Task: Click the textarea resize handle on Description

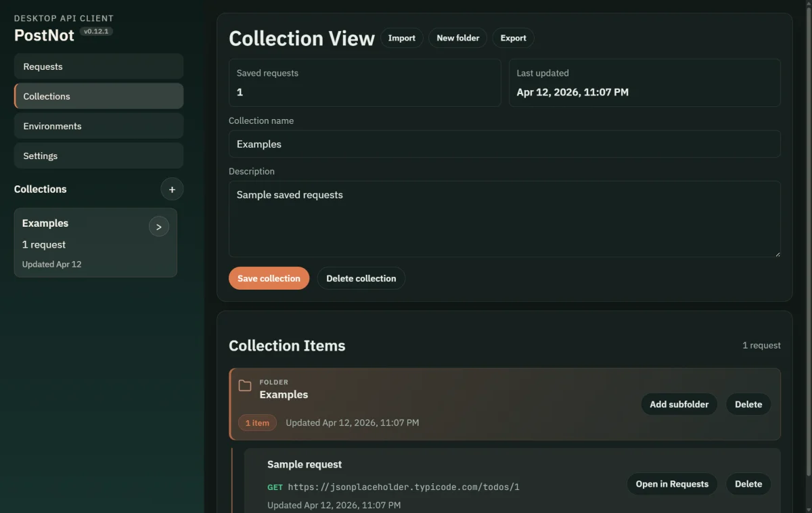Action: 777,255
